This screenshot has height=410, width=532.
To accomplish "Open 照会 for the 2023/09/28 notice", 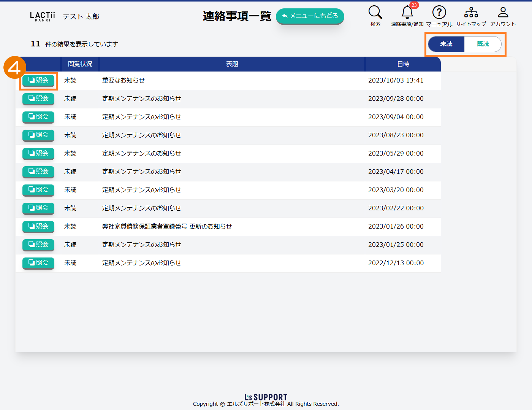I will point(38,99).
